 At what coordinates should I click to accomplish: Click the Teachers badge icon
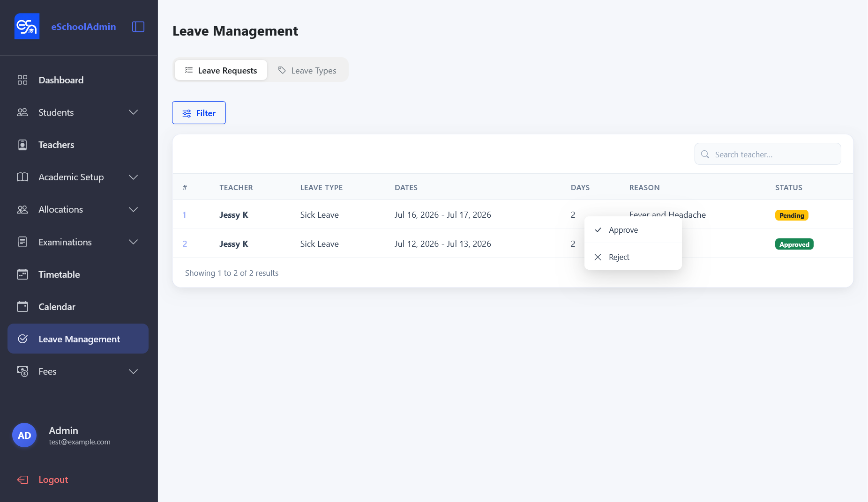(x=22, y=145)
